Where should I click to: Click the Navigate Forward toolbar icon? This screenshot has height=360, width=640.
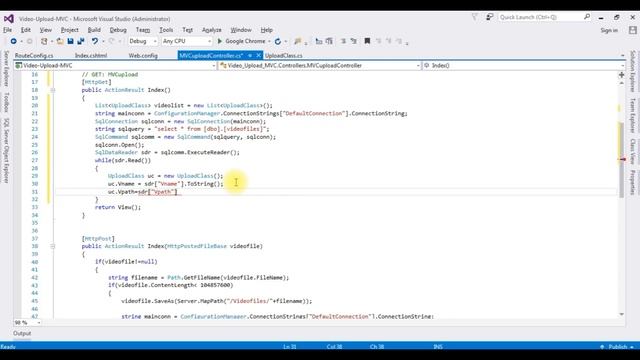29,41
